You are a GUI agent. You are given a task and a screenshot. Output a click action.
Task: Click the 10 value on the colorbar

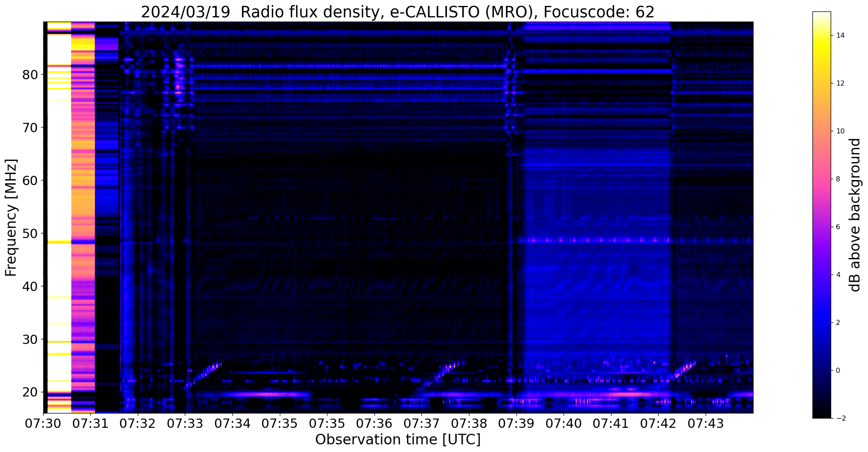(840, 131)
